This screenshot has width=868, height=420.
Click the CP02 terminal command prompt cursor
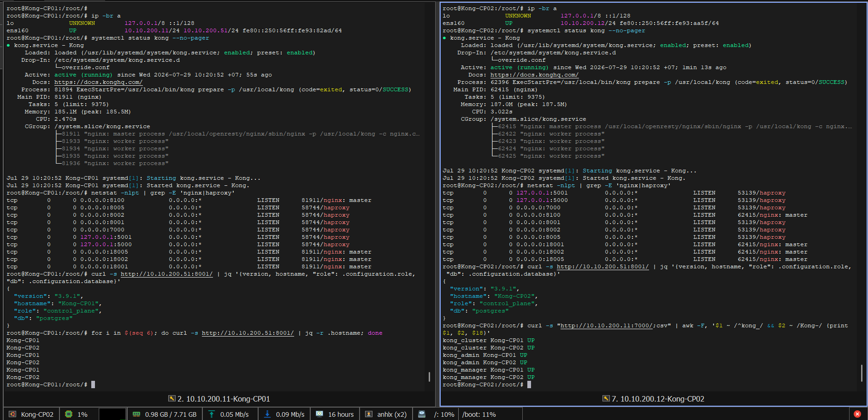pos(529,385)
